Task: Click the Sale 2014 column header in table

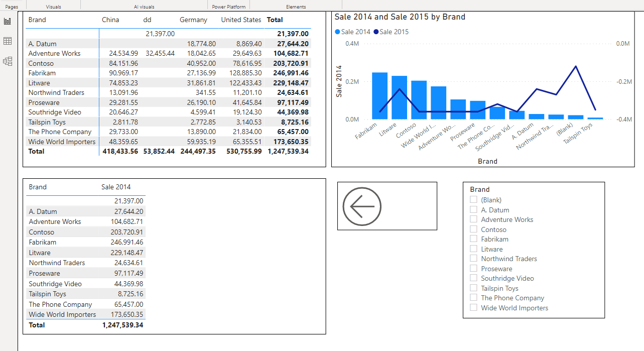Action: coord(116,187)
